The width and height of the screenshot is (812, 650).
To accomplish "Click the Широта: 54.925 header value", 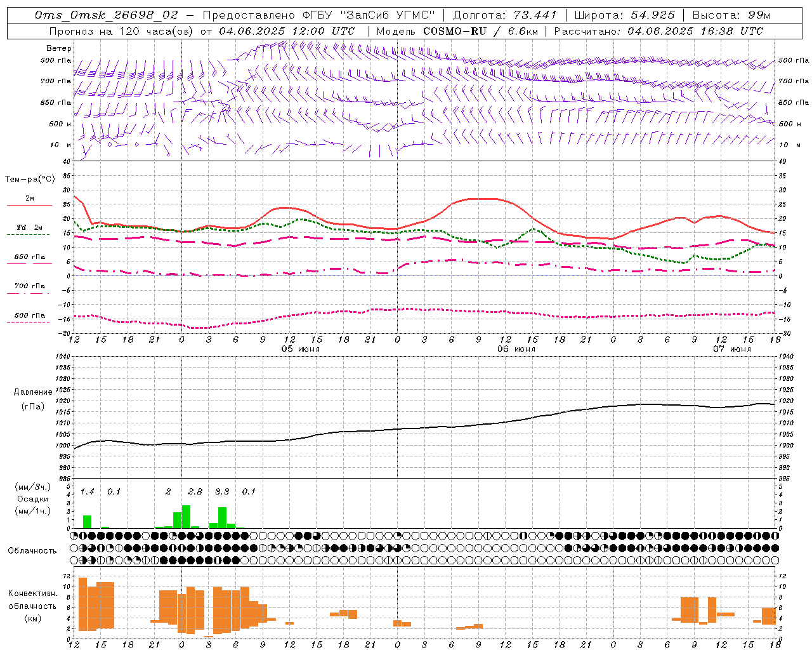I will click(624, 15).
